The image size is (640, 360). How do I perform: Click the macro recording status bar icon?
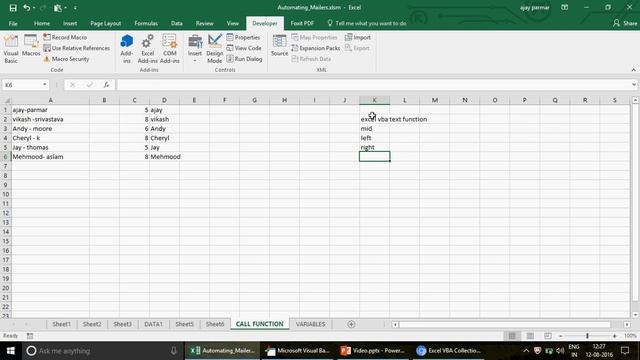click(x=30, y=336)
